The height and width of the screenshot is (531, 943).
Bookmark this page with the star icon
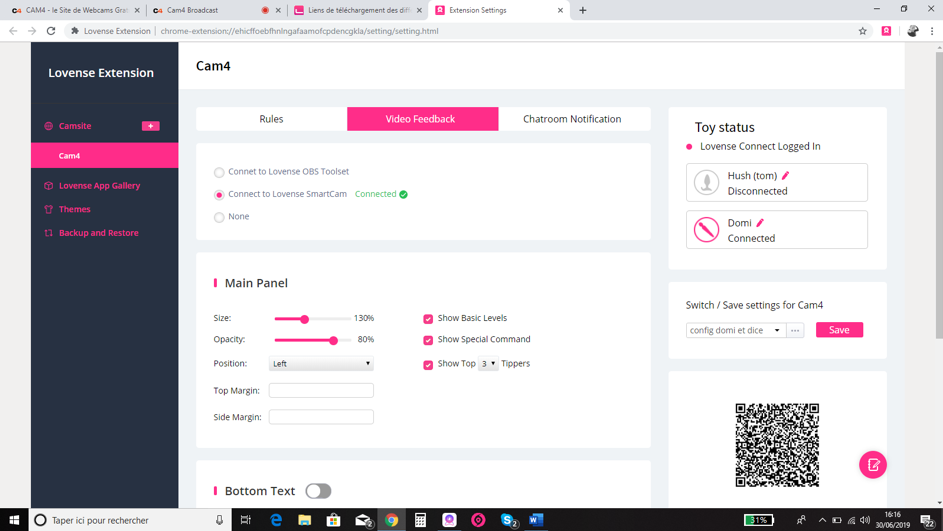coord(862,31)
